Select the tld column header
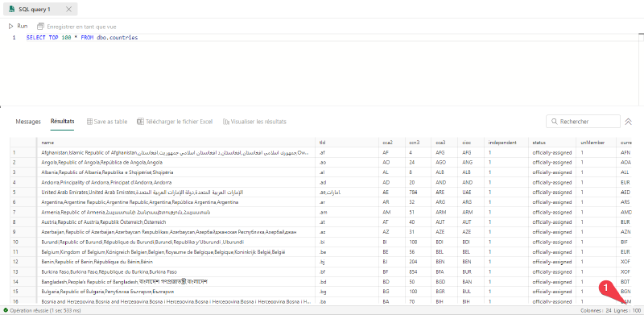The width and height of the screenshot is (644, 315). coord(347,143)
